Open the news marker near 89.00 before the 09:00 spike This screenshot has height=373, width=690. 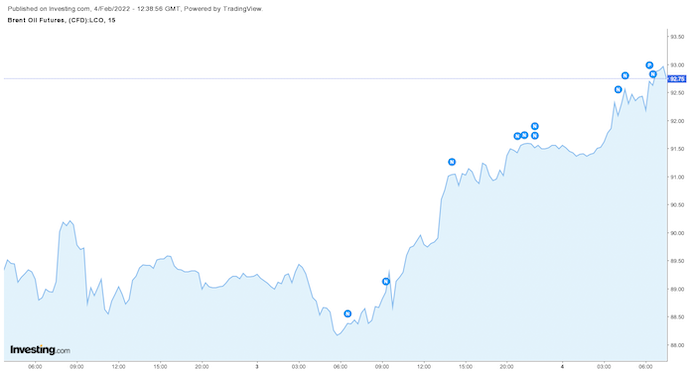tap(386, 282)
